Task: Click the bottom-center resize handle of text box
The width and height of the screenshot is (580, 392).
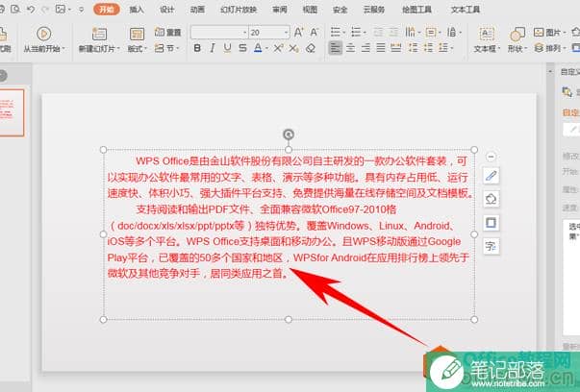Action: [x=289, y=320]
